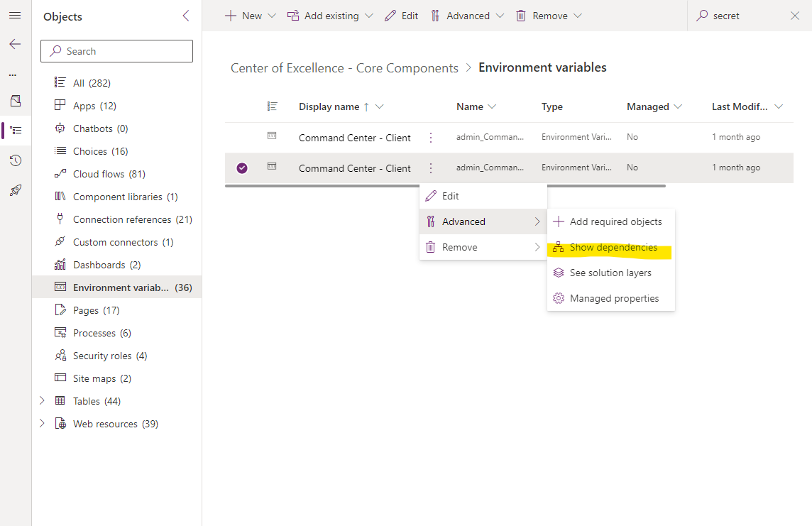Click the column header selection icon above the rows
Image resolution: width=812 pixels, height=526 pixels.
tap(273, 106)
